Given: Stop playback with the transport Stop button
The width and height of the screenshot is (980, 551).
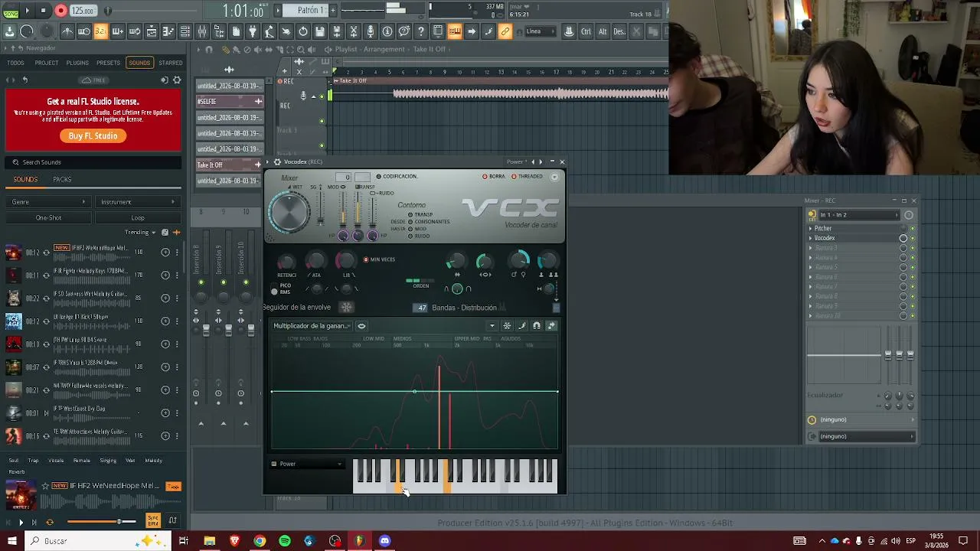Looking at the screenshot, I should click(x=44, y=11).
